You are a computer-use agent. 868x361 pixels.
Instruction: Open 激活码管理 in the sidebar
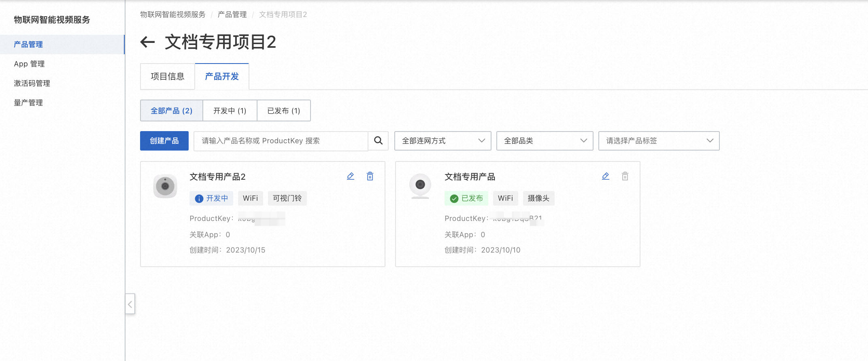62,83
